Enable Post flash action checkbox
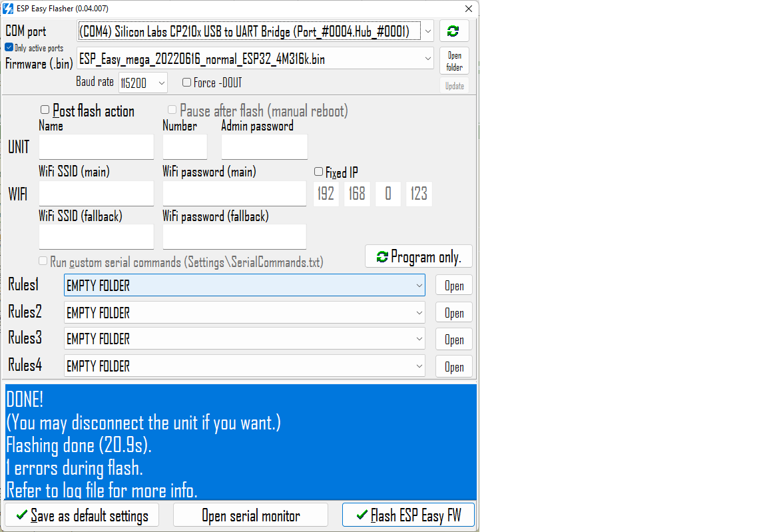 click(x=45, y=109)
